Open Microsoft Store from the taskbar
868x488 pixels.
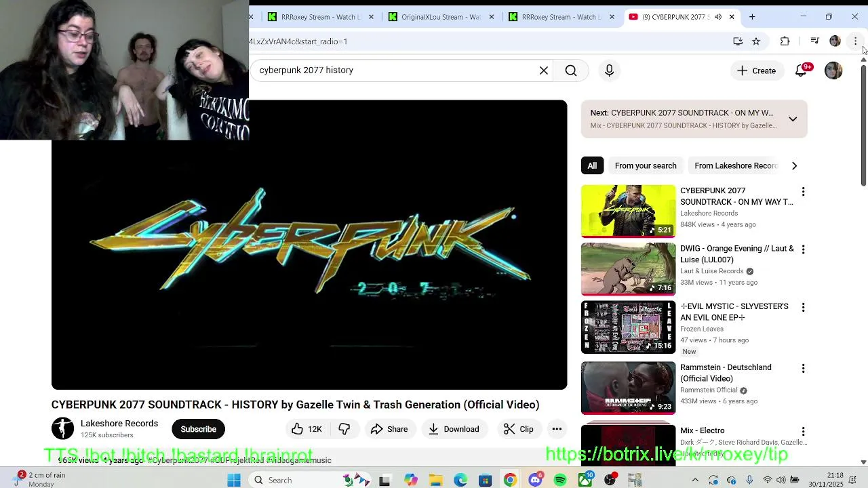(x=485, y=480)
